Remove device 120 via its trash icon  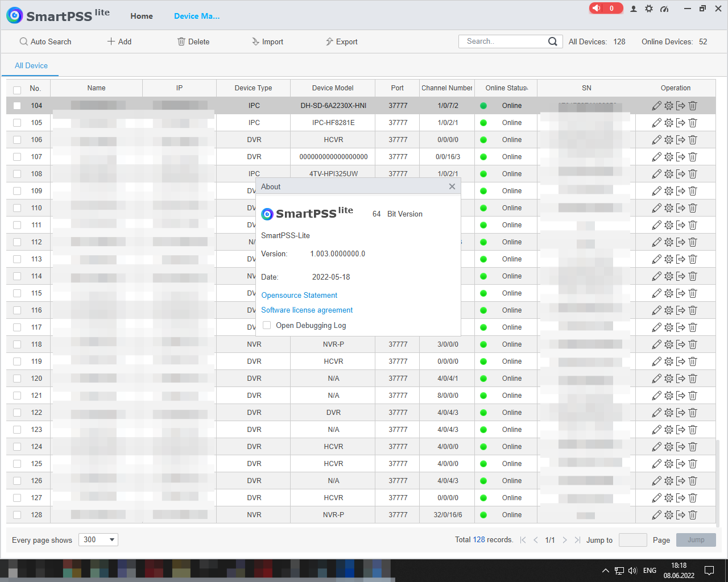pyautogui.click(x=693, y=379)
